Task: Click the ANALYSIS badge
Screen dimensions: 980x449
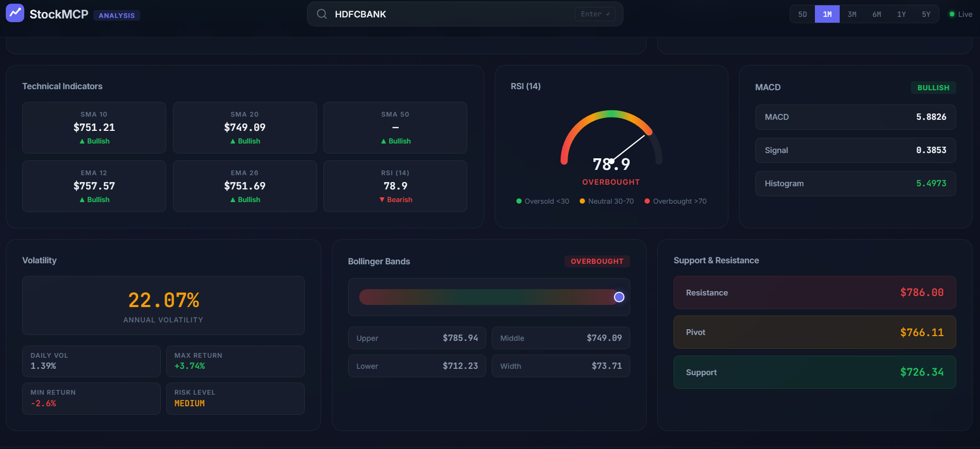Action: (x=117, y=15)
